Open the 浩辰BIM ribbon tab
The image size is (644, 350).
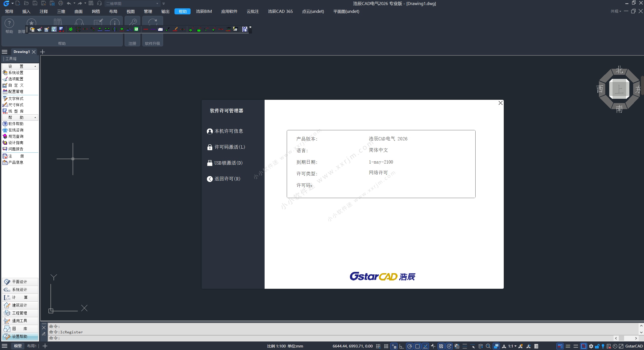204,11
